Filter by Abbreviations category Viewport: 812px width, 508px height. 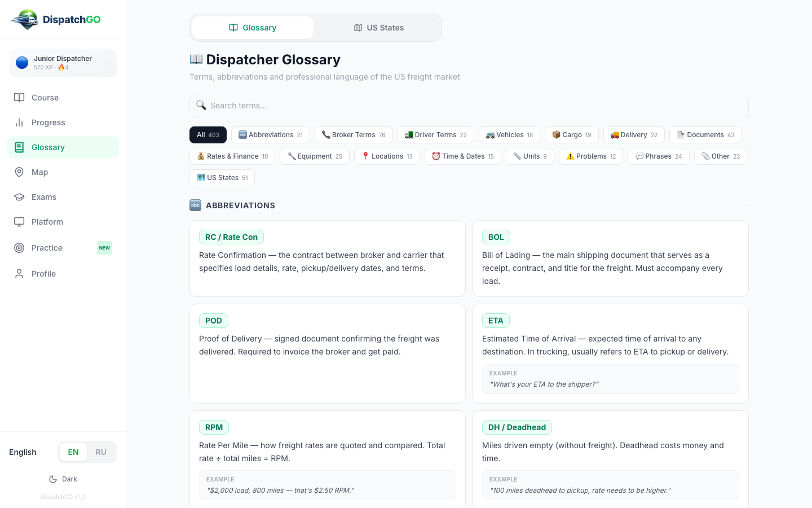(x=271, y=135)
